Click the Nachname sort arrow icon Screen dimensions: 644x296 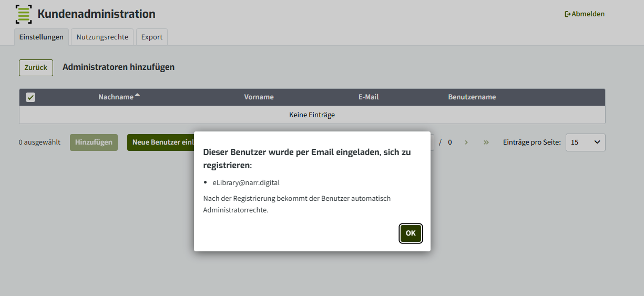tap(138, 95)
